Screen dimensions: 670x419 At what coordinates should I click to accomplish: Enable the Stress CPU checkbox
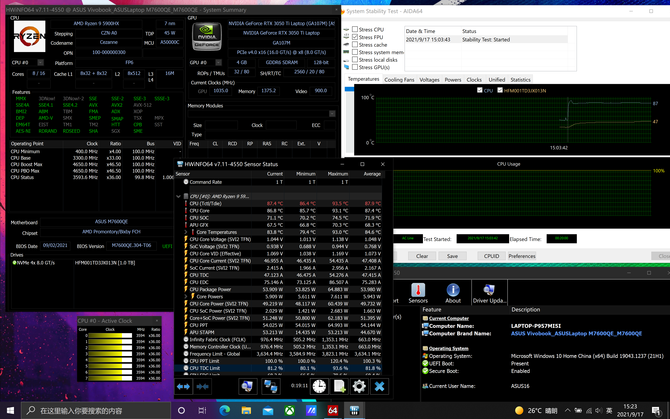tap(355, 29)
